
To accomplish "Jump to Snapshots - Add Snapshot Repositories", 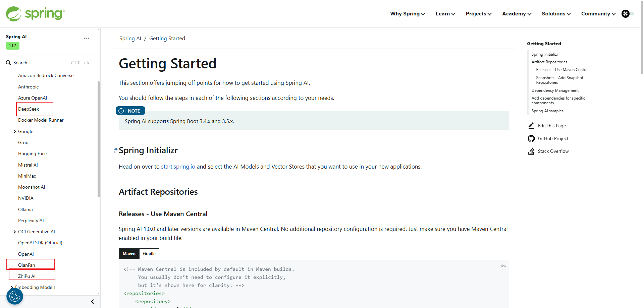I will click(559, 80).
